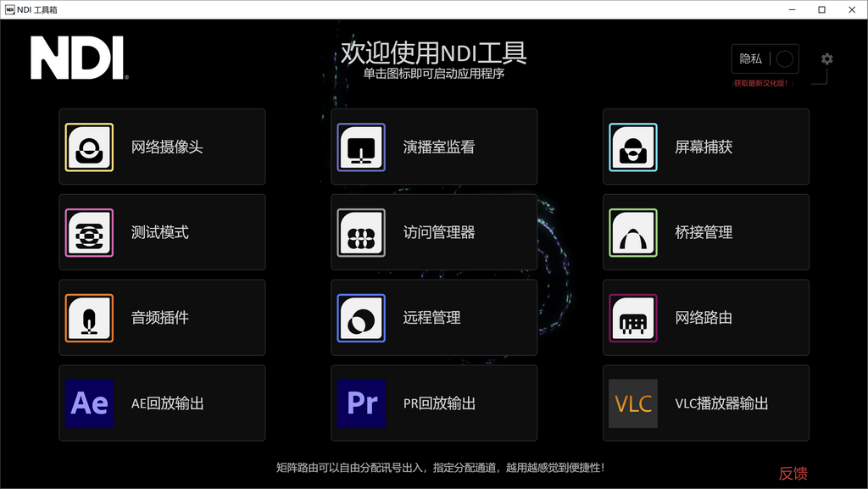Click the Ae After Effects icon
This screenshot has width=868, height=489.
(89, 403)
